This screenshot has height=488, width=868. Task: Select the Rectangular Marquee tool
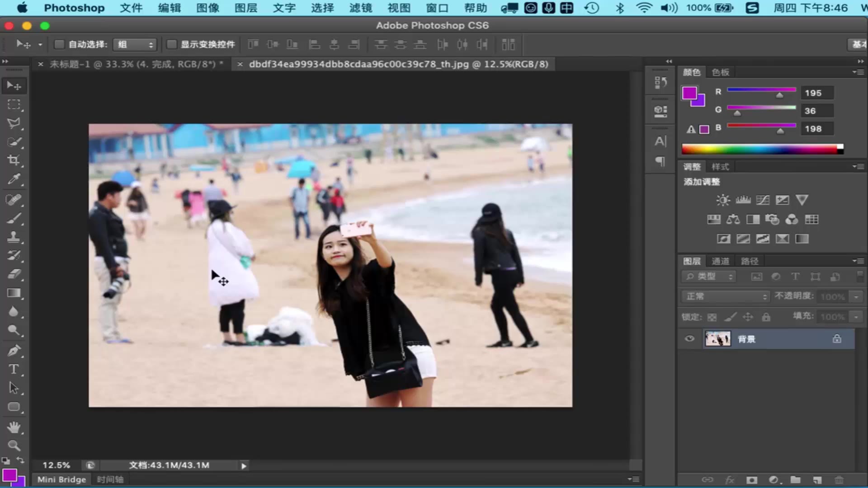14,104
